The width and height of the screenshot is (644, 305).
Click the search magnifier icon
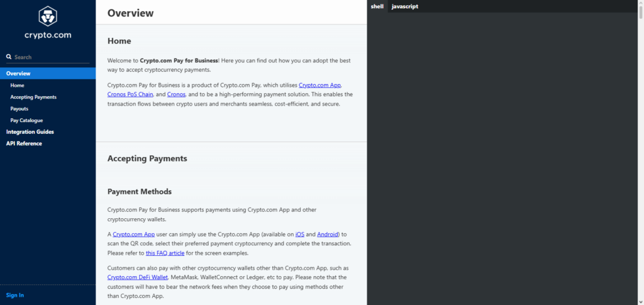pyautogui.click(x=9, y=57)
